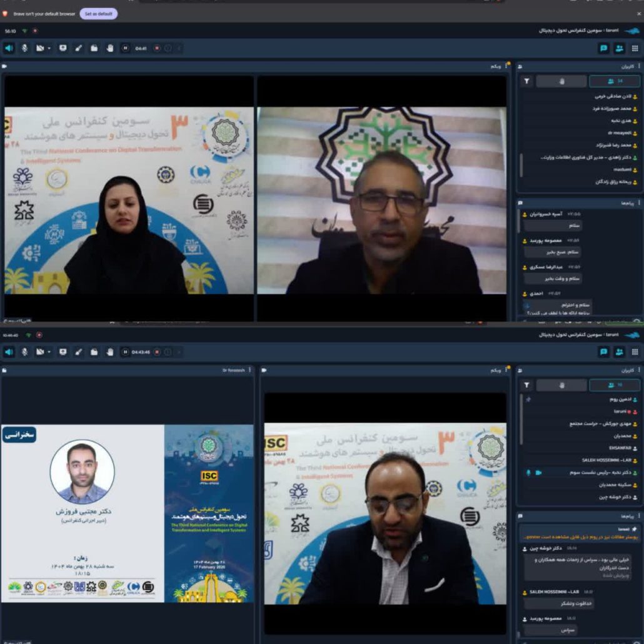Select the users tab showing 34 participants
This screenshot has width=644, height=644.
click(x=615, y=81)
